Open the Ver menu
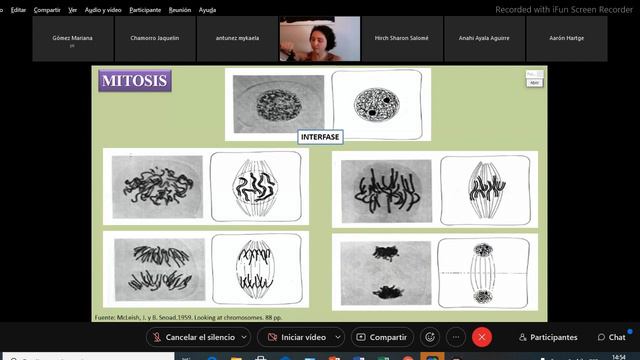The image size is (640, 360). click(x=73, y=10)
